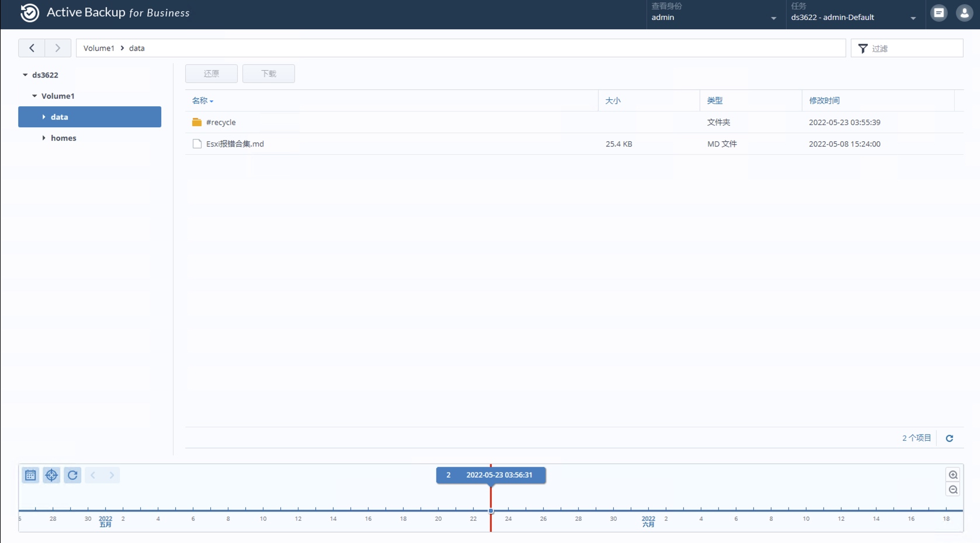This screenshot has height=543, width=980.
Task: Open the messages icon in header
Action: pyautogui.click(x=939, y=12)
